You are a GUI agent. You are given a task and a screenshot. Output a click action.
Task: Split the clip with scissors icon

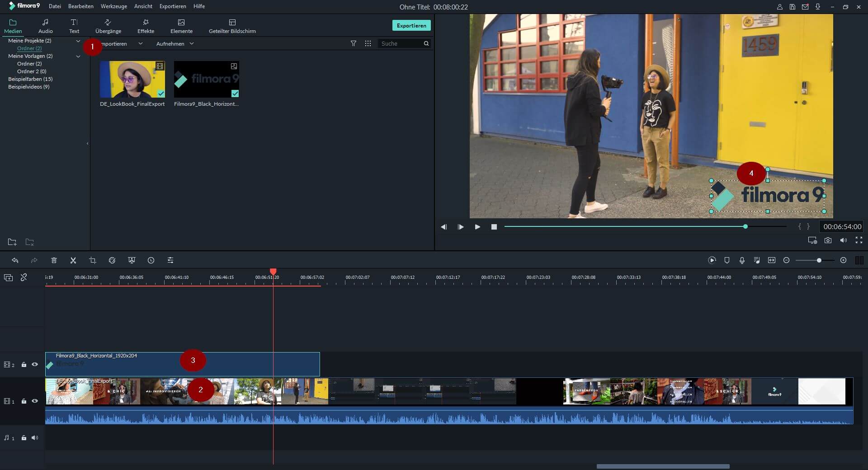pos(73,260)
